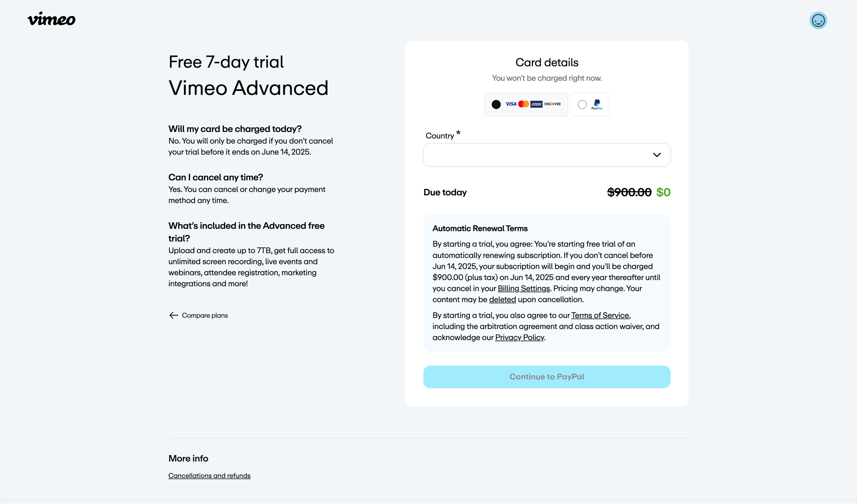Go back via Compare plans link

205,315
